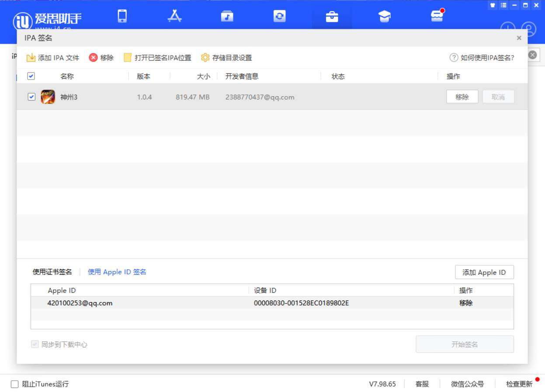Open the flash and sync section icon
Screen dimensions: 545x392
(x=279, y=16)
